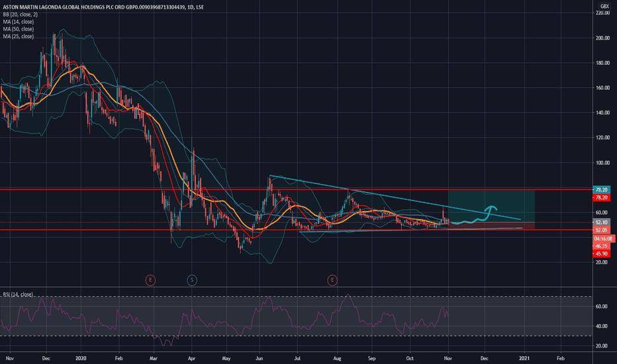617x364 pixels.
Task: Click the Aug label on the time axis
Action: (337, 359)
